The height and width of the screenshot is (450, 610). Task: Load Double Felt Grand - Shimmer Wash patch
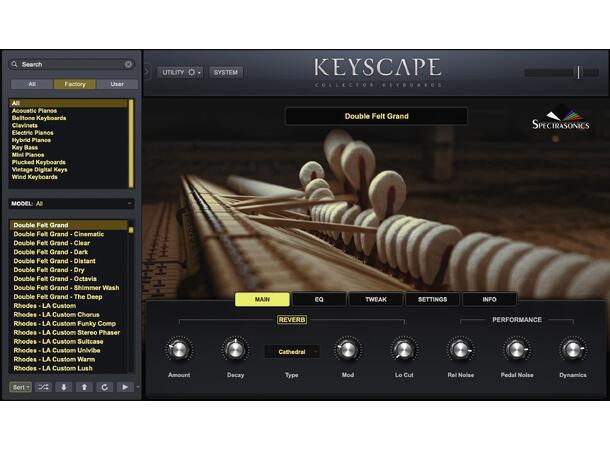(69, 288)
